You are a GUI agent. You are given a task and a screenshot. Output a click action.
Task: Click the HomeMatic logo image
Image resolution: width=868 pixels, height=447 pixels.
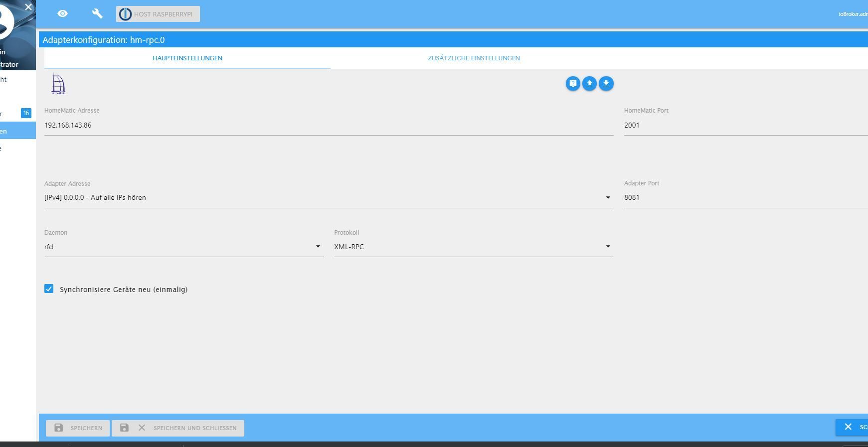coord(58,84)
